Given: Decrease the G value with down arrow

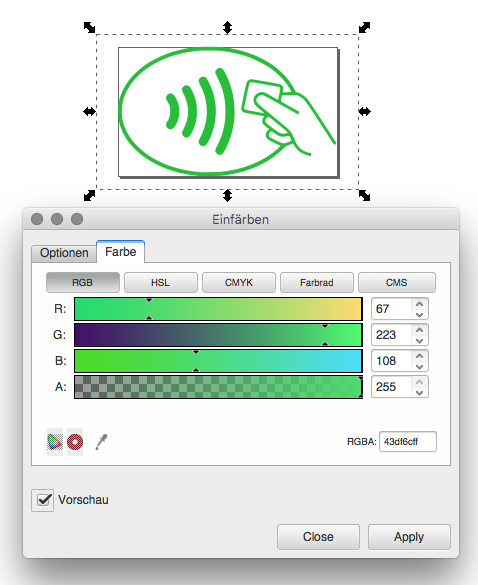Looking at the screenshot, I should click(x=419, y=341).
